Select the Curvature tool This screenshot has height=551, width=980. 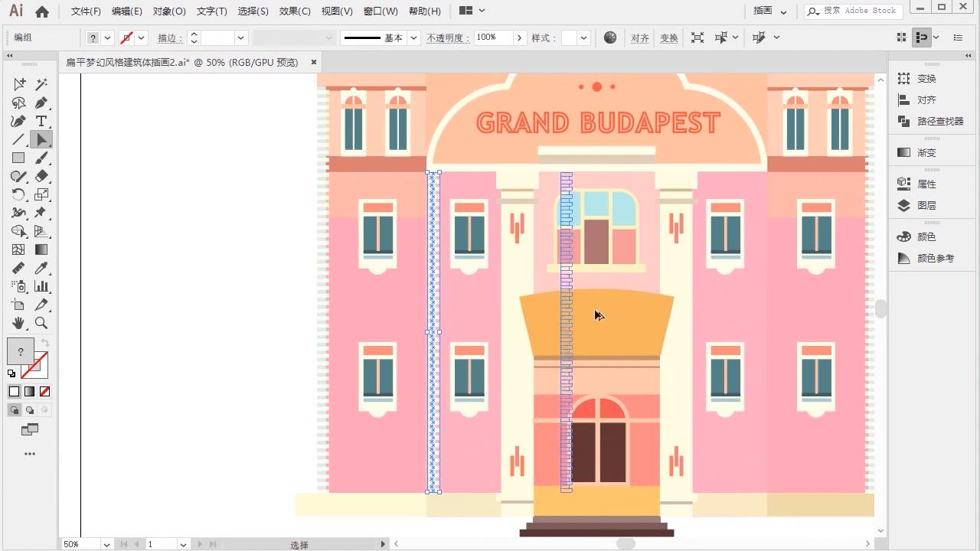coord(19,121)
